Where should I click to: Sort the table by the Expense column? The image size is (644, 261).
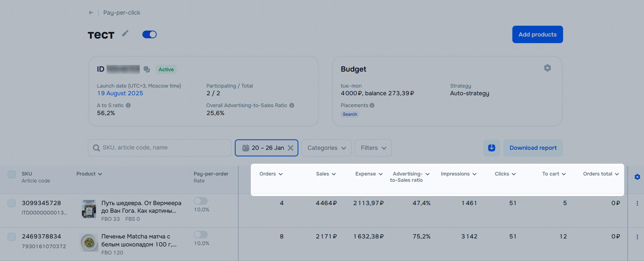click(x=369, y=174)
